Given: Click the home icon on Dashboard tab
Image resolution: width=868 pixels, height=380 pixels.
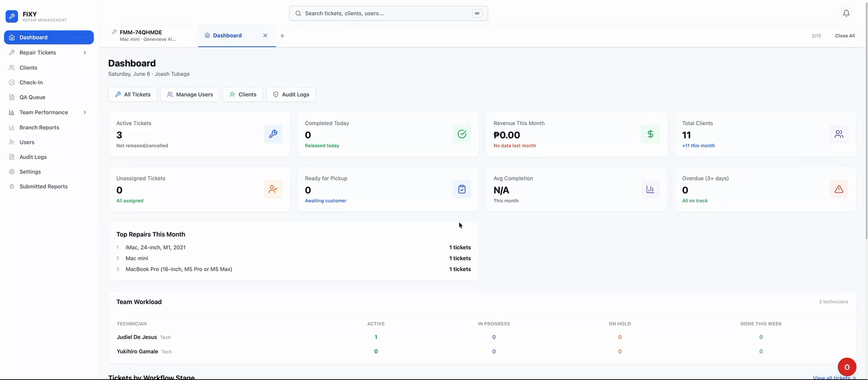Looking at the screenshot, I should (207, 35).
